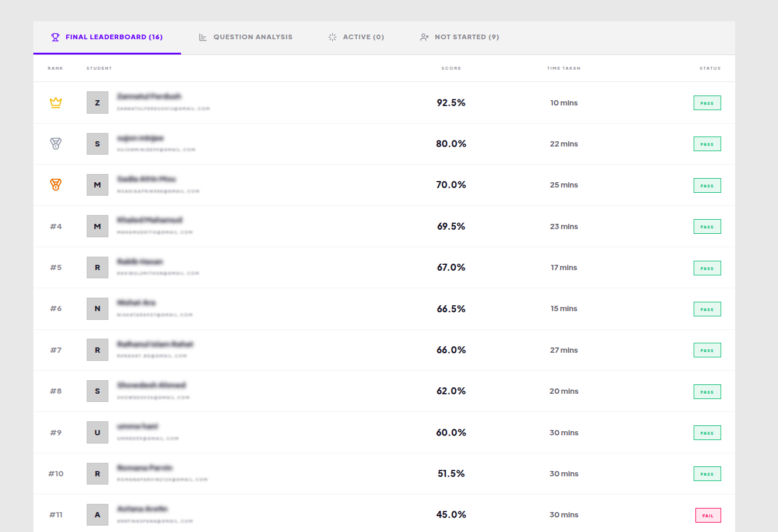Select the Z avatar in the 92.5% row
This screenshot has height=532, width=778.
coord(97,103)
